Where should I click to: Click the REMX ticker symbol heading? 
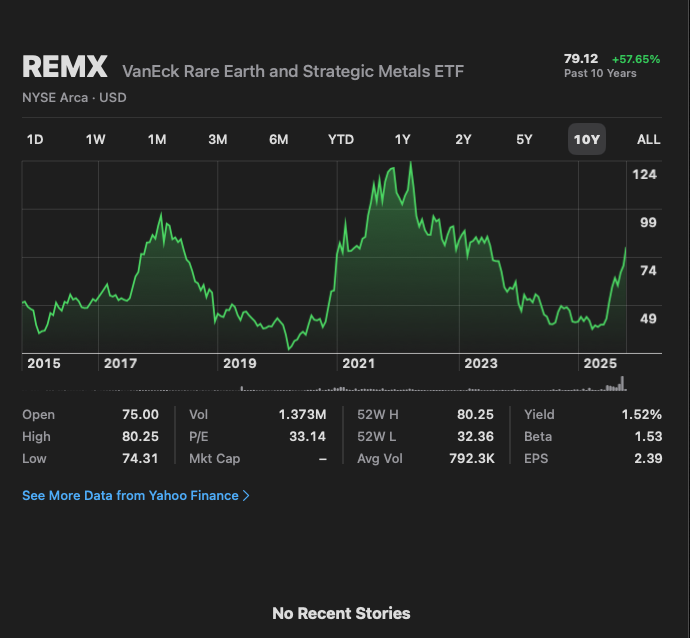tap(65, 67)
